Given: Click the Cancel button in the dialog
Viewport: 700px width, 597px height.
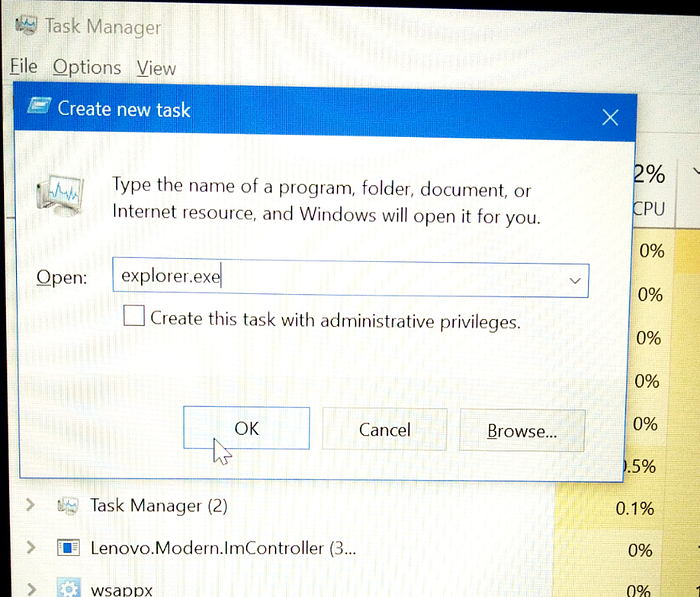Looking at the screenshot, I should [x=384, y=430].
